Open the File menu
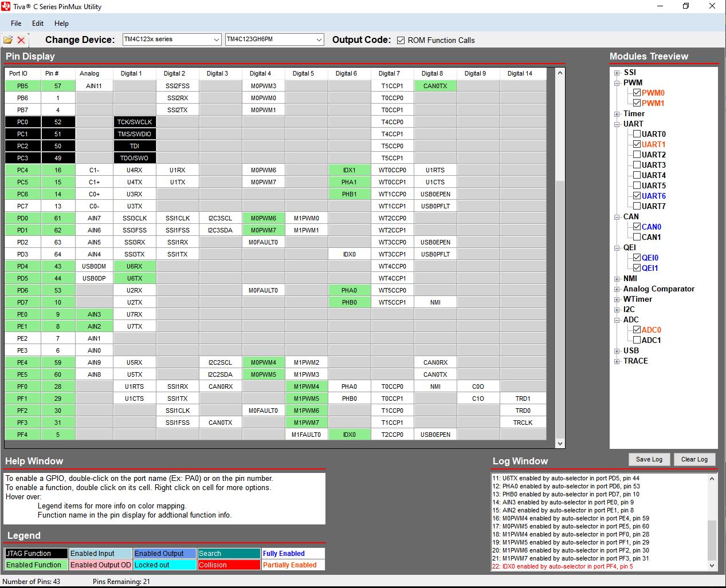 16,23
